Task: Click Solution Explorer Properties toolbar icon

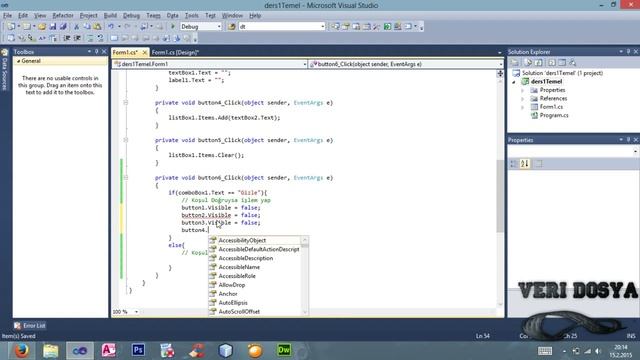Action: (515, 62)
